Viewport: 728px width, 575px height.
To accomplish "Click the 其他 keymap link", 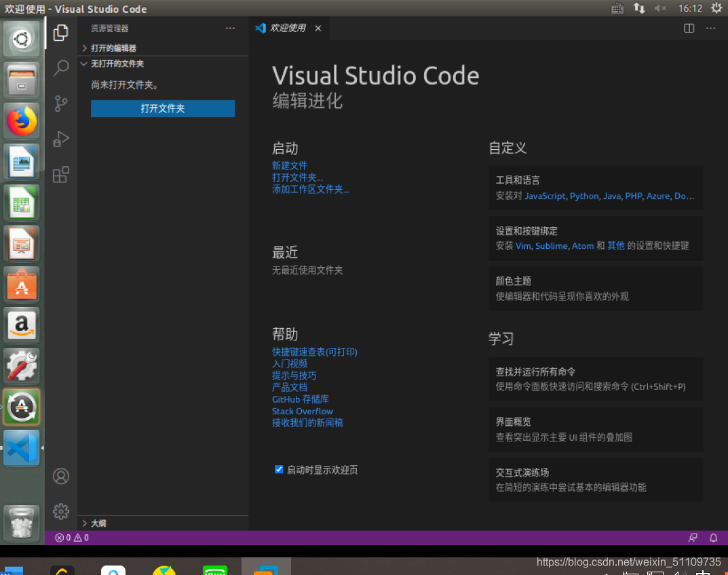I will [616, 245].
